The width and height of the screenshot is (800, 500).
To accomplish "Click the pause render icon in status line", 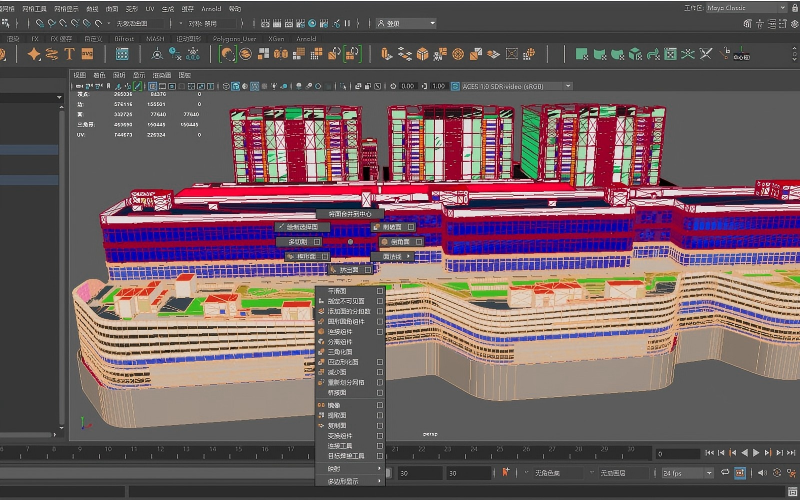I will pyautogui.click(x=347, y=23).
